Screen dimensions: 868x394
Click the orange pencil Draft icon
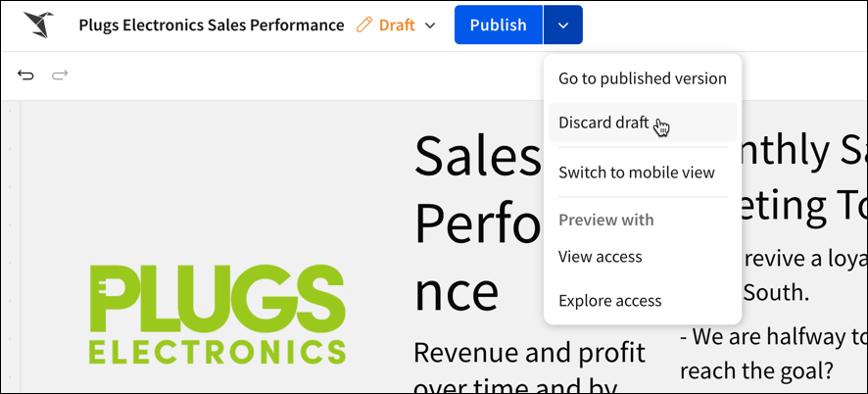(x=364, y=25)
